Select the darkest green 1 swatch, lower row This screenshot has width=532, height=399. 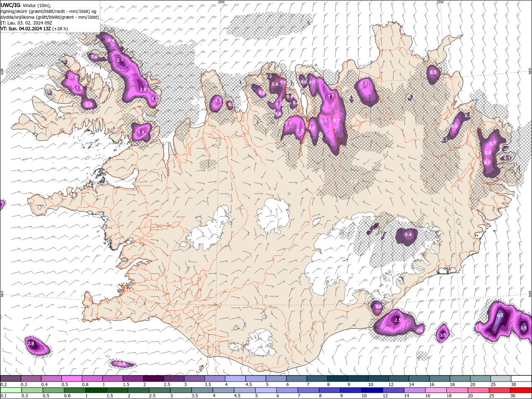(x=96, y=390)
